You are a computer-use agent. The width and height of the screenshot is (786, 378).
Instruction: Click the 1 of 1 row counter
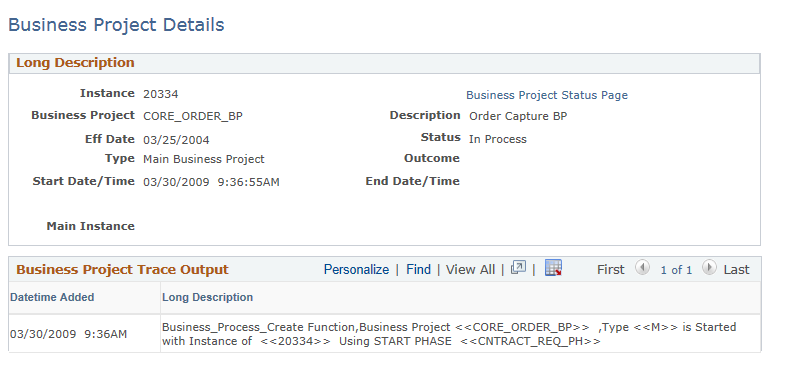point(676,270)
